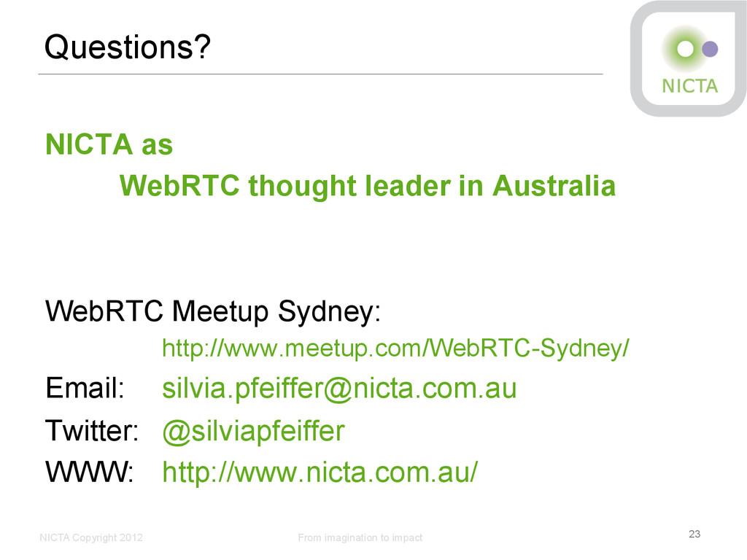Image resolution: width=747 pixels, height=560 pixels.
Task: Open the http://www.nicta.com.au/ link
Action: (x=320, y=472)
